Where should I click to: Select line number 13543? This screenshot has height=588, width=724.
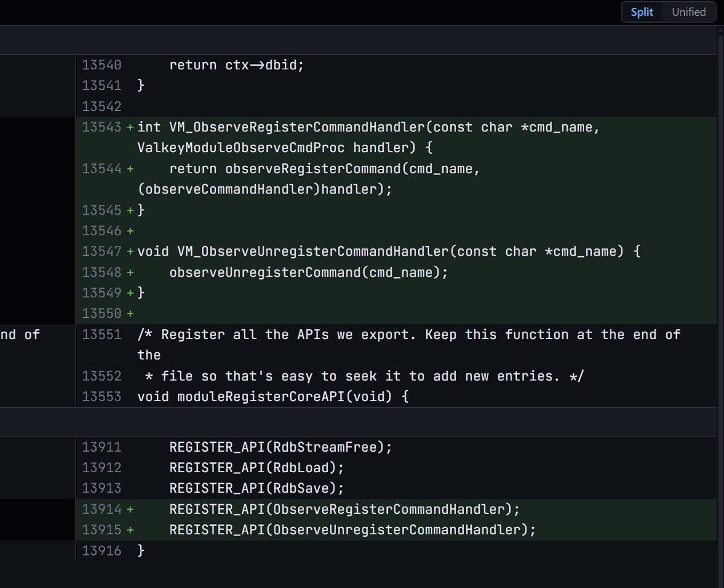point(101,127)
